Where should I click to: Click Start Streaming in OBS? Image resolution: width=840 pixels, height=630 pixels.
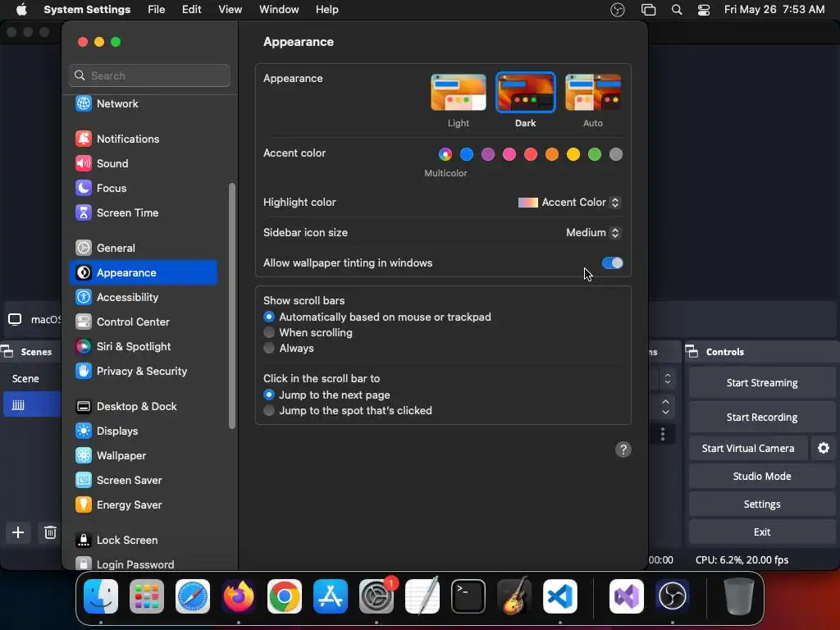point(762,383)
